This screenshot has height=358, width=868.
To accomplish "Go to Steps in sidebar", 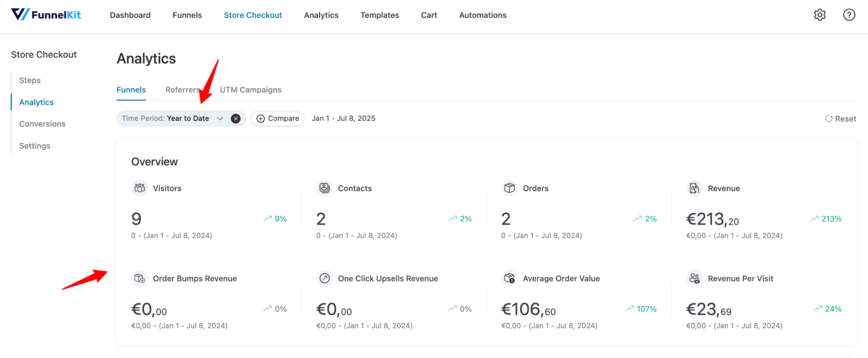I will (30, 80).
